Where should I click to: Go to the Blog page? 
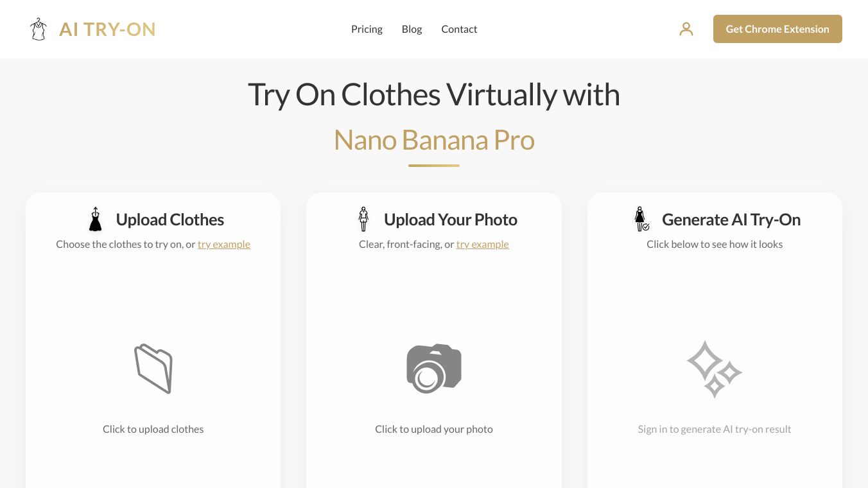coord(412,29)
